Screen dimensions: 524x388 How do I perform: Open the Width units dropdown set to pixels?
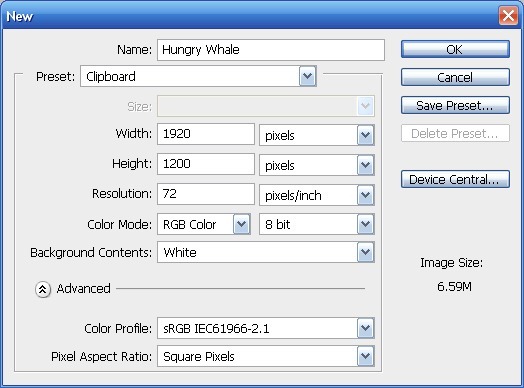tap(317, 135)
